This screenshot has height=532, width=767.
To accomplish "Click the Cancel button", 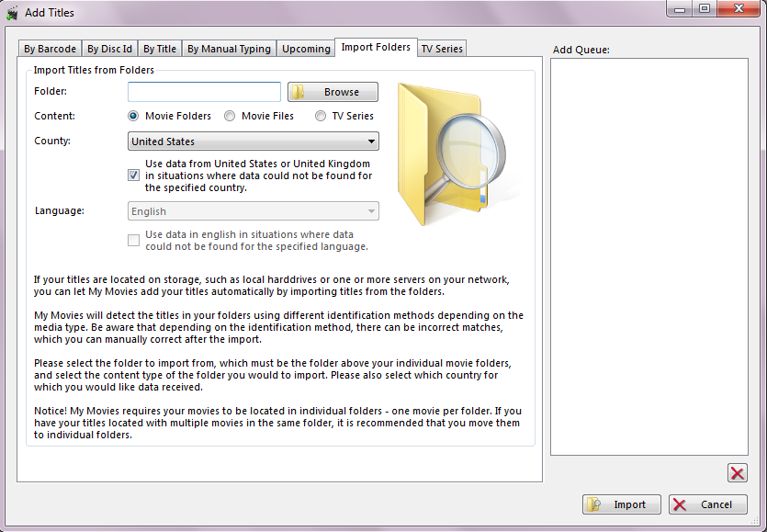I will tap(707, 504).
